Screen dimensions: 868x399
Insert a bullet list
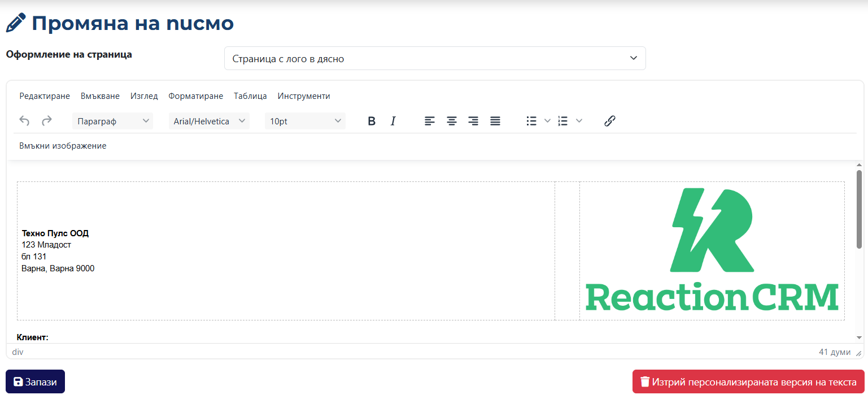(x=531, y=121)
